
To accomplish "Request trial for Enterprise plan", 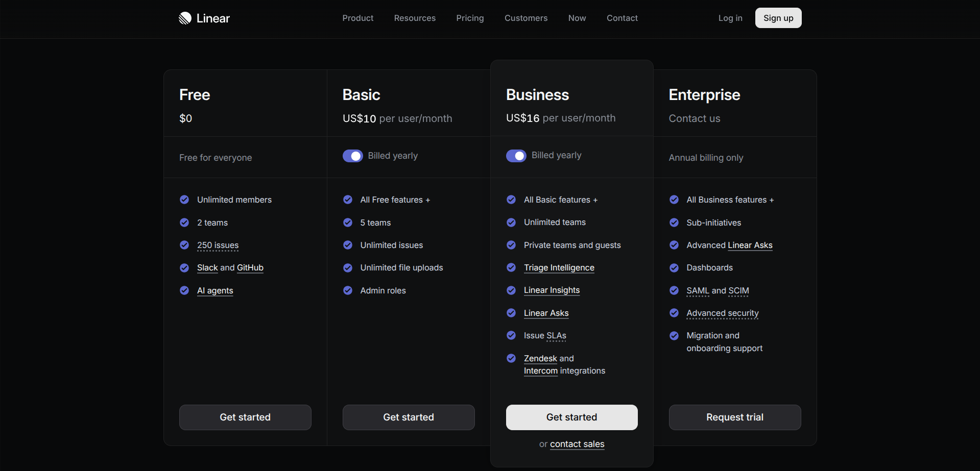I will click(x=734, y=417).
